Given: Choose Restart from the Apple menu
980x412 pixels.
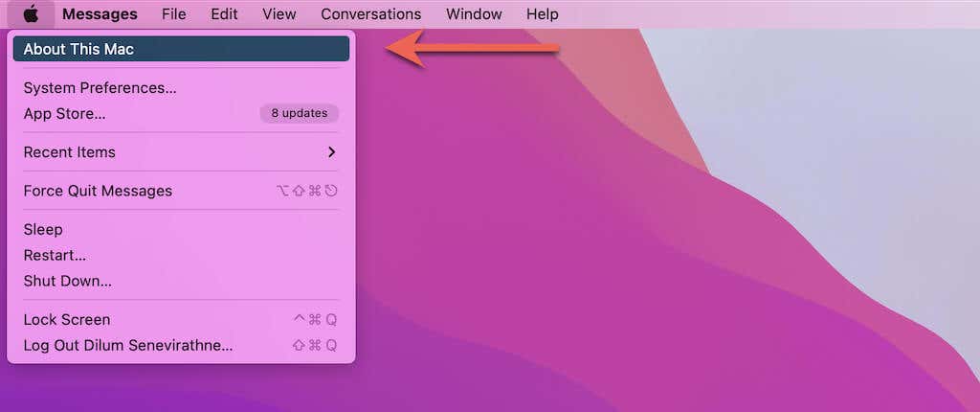Looking at the screenshot, I should point(181,256).
